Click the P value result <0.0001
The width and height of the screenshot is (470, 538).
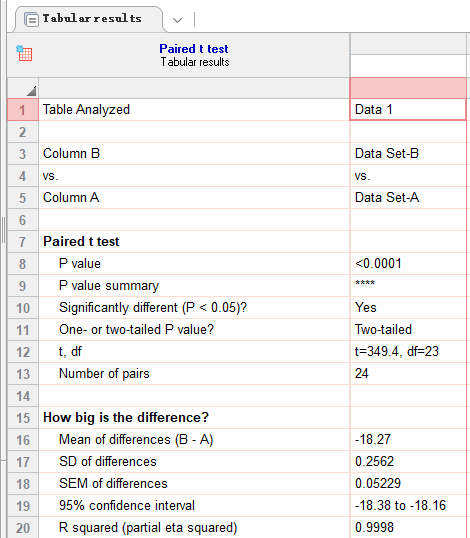[378, 264]
